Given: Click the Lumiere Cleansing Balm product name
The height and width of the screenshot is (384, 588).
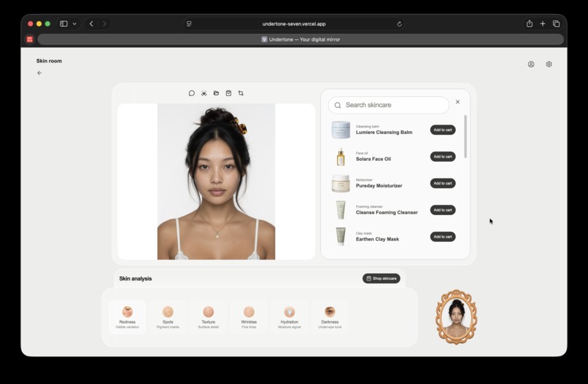Looking at the screenshot, I should pyautogui.click(x=384, y=132).
